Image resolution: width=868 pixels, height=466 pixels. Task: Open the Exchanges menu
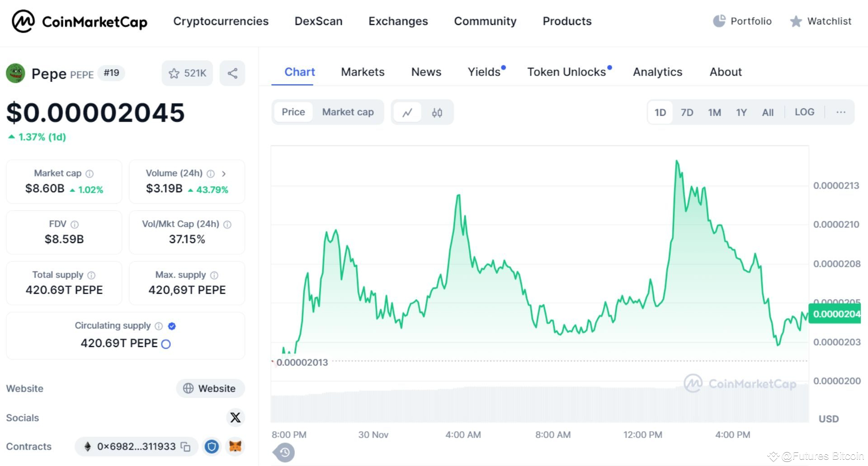point(398,21)
